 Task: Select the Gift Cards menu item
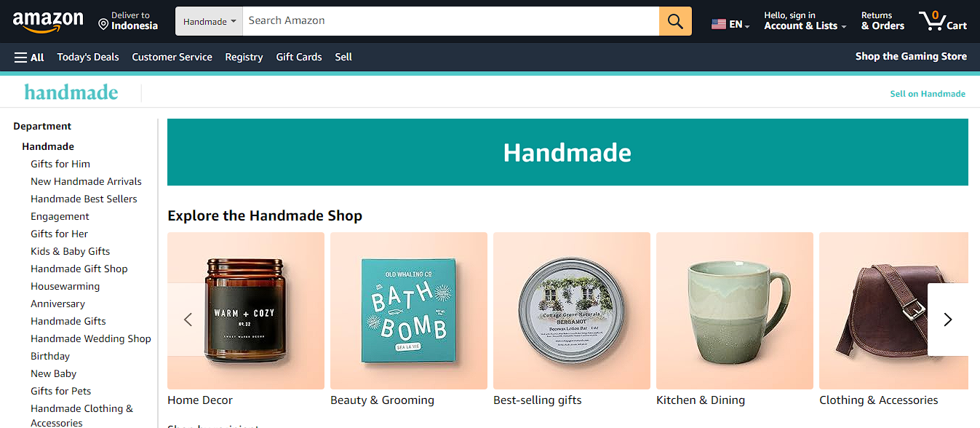[298, 57]
